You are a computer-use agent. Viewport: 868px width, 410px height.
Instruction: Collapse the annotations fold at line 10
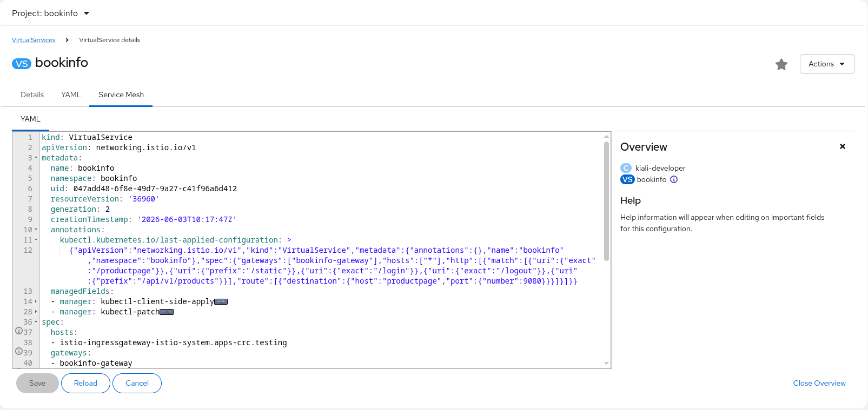36,230
